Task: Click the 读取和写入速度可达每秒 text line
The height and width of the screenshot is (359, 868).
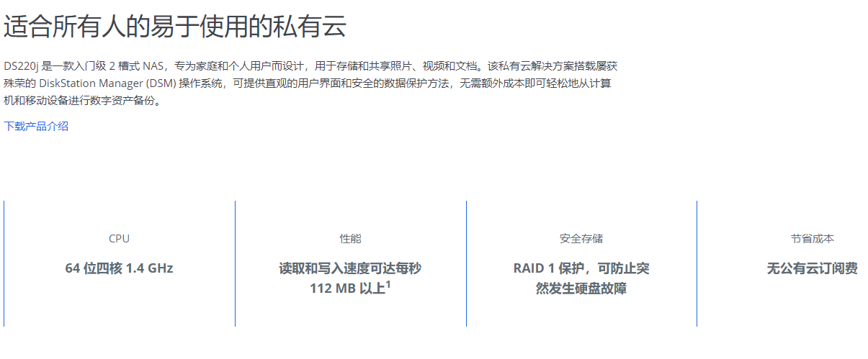Action: pos(350,268)
